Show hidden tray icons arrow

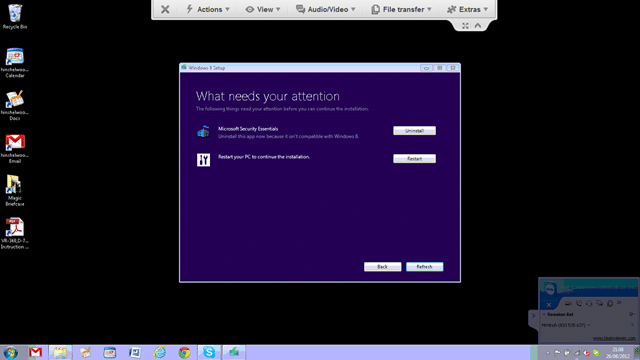[548, 353]
